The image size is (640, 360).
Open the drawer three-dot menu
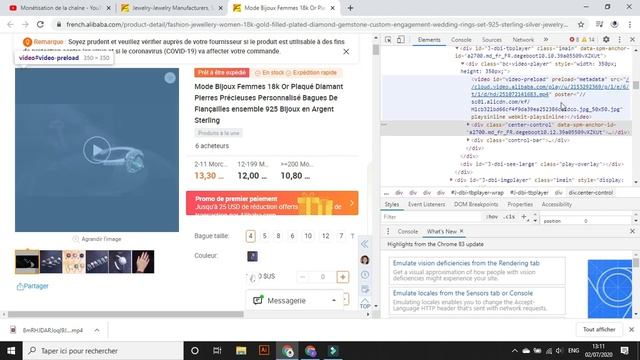pos(388,231)
